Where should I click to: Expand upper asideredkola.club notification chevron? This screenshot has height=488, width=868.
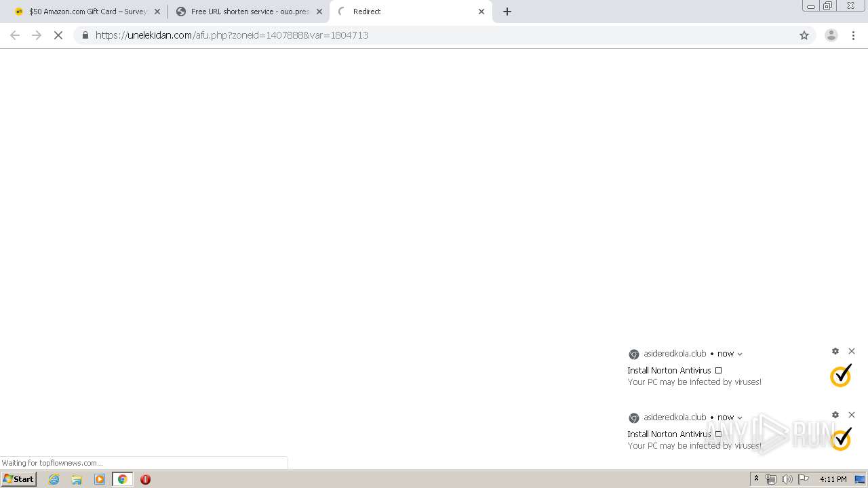tap(740, 354)
